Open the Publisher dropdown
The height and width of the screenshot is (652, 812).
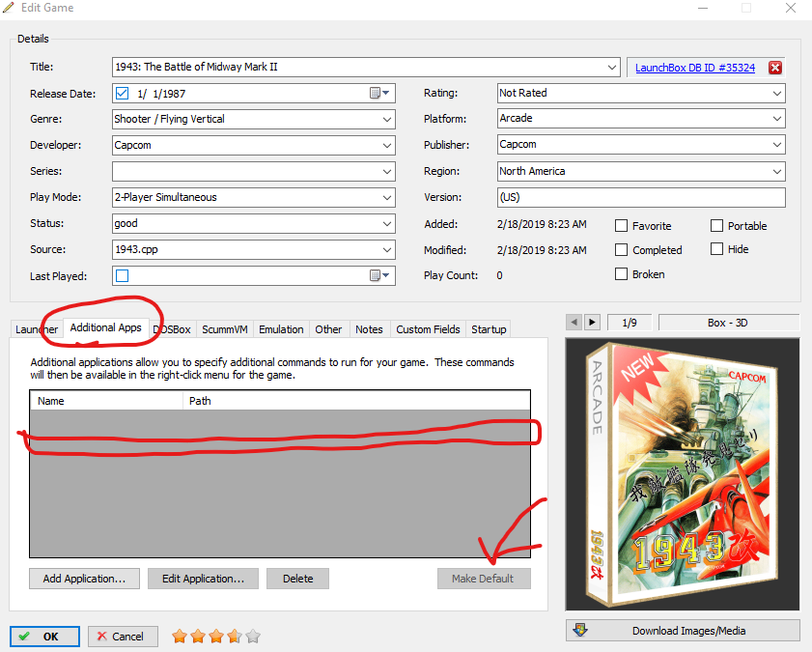[777, 145]
